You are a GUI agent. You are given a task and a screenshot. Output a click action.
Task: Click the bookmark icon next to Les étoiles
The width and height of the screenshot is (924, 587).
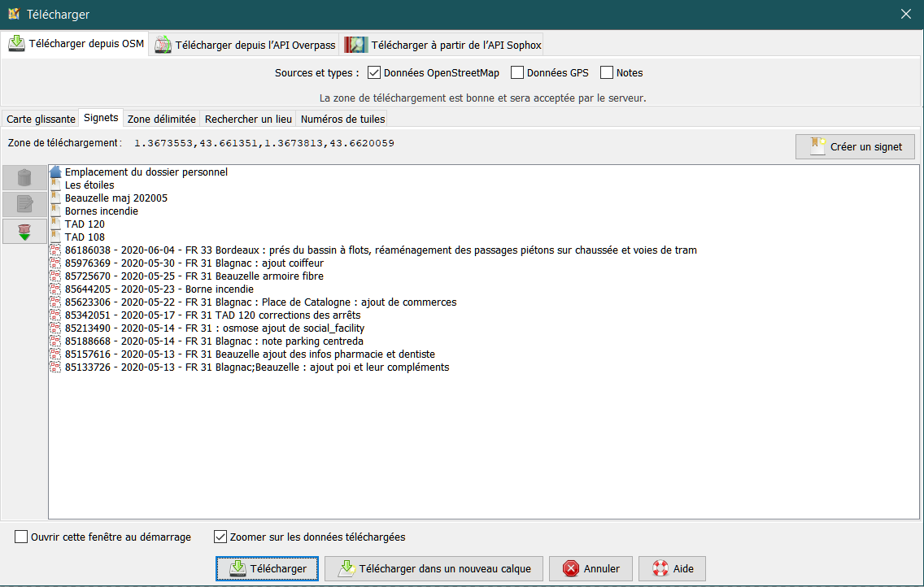[55, 185]
